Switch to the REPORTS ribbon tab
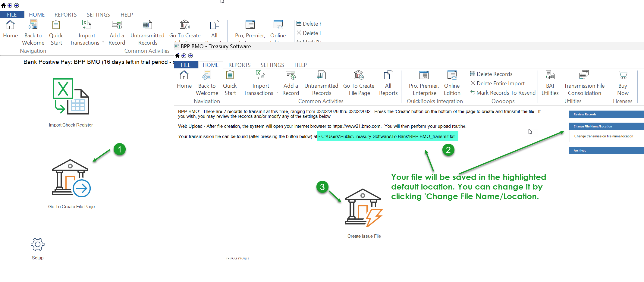644x282 pixels. coord(239,65)
